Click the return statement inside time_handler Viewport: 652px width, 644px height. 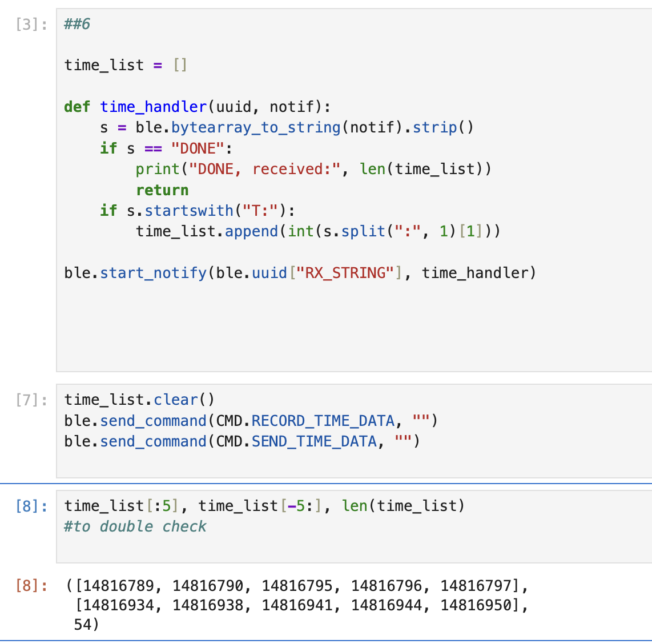162,190
